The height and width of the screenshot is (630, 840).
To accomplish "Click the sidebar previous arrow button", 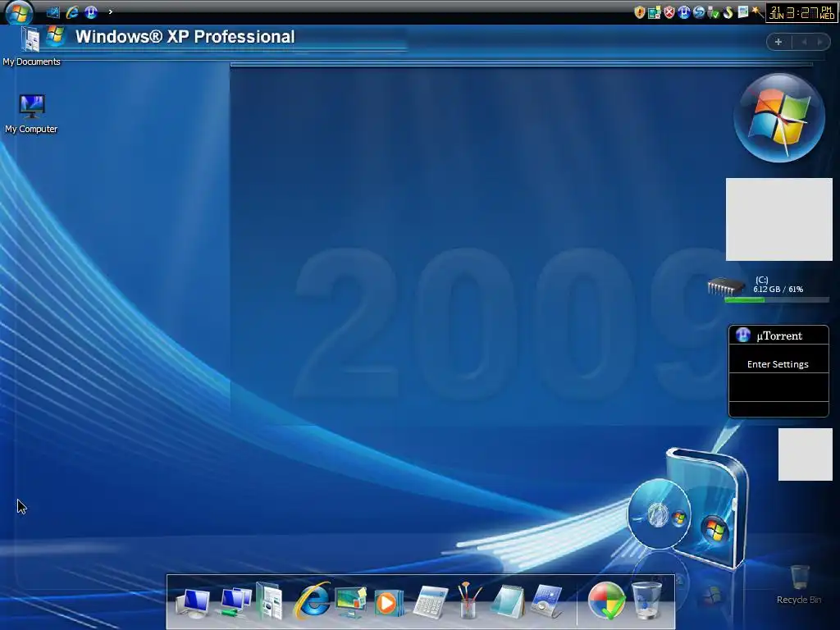I will pos(804,42).
